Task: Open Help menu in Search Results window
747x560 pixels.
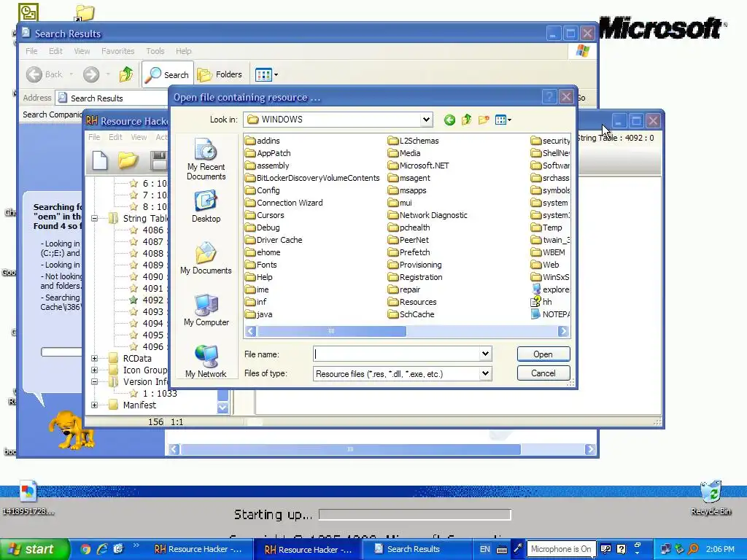Action: [x=183, y=51]
